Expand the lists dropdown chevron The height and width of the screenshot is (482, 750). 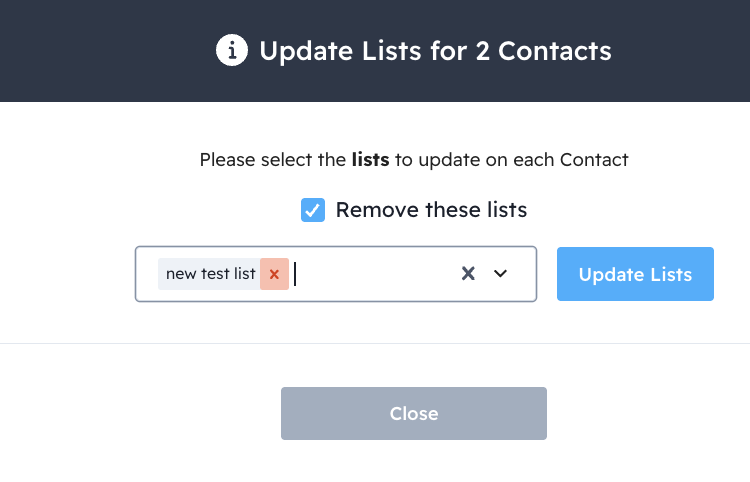[501, 274]
